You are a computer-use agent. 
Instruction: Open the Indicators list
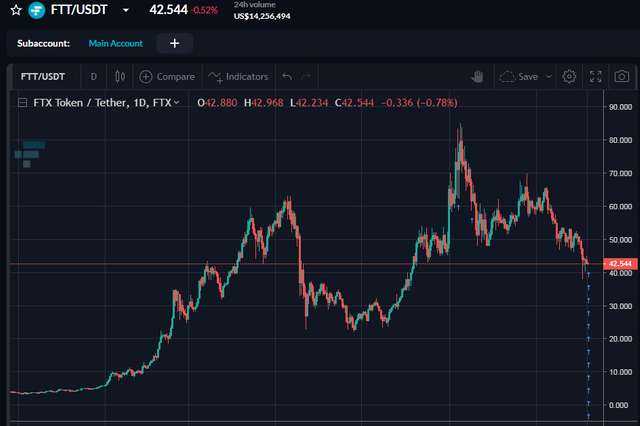pos(238,77)
